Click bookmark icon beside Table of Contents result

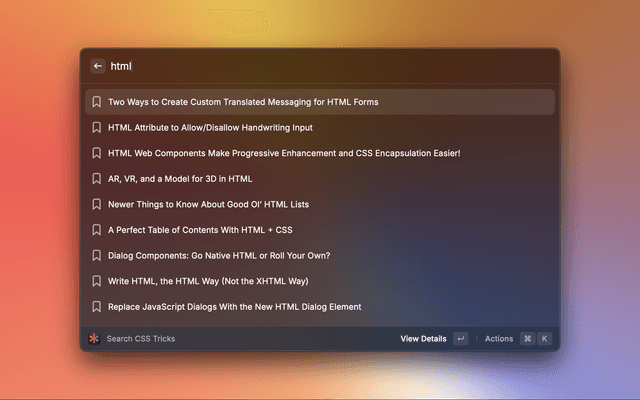point(97,230)
